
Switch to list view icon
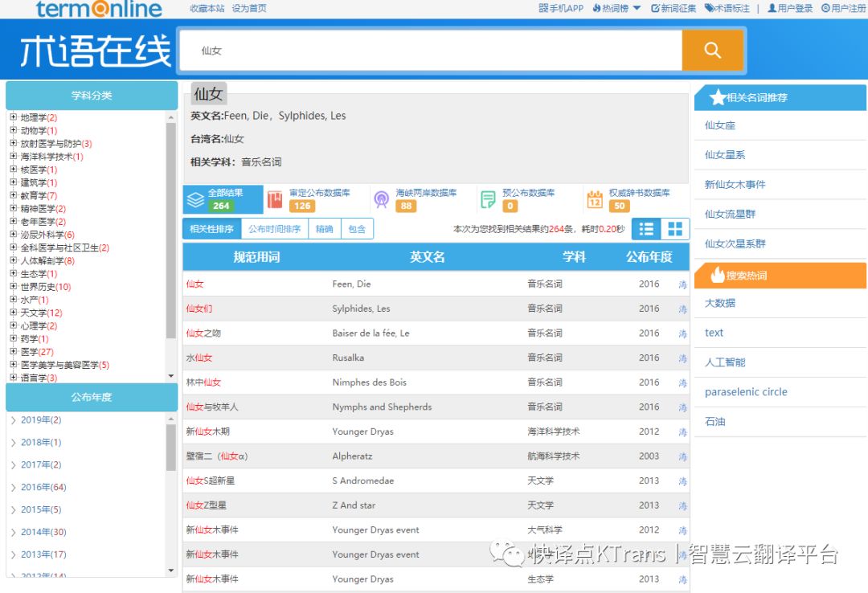click(646, 229)
